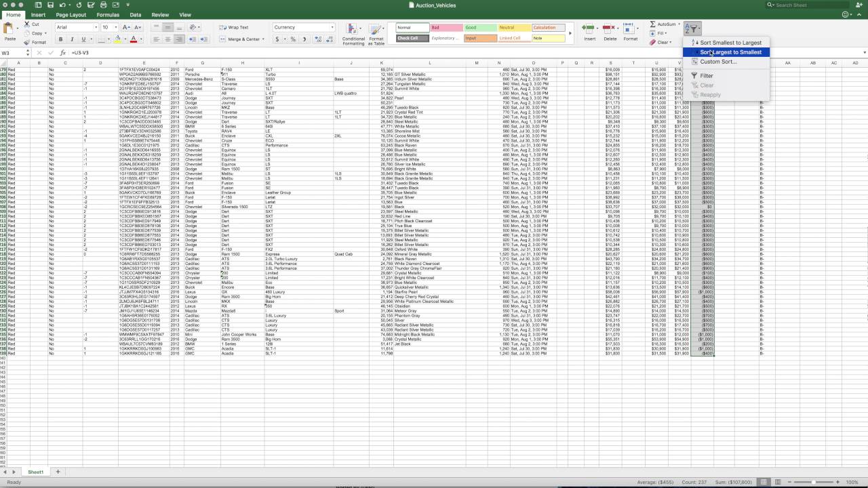Apply the Good cell style
The image size is (868, 488).
[480, 28]
